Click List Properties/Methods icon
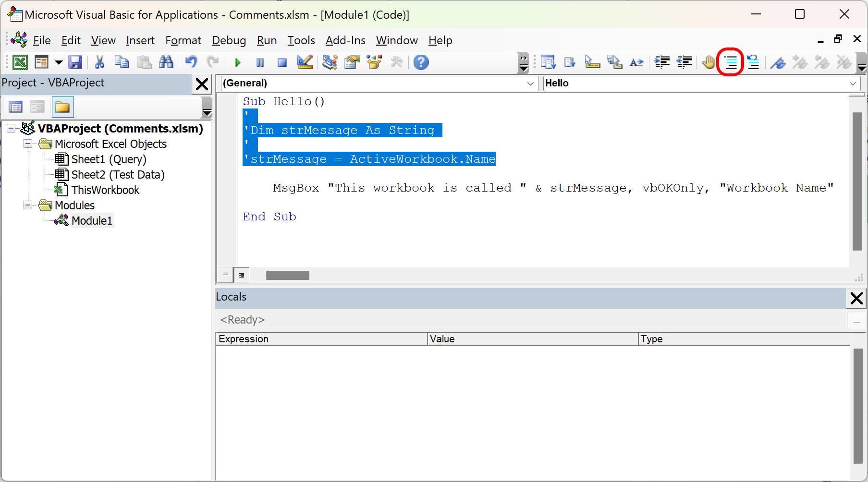 tap(548, 62)
